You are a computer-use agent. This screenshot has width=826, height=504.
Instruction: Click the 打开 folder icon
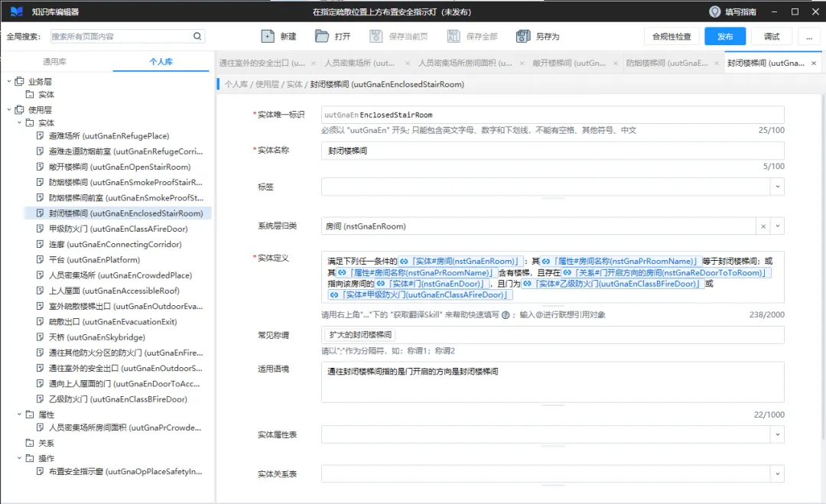(322, 37)
